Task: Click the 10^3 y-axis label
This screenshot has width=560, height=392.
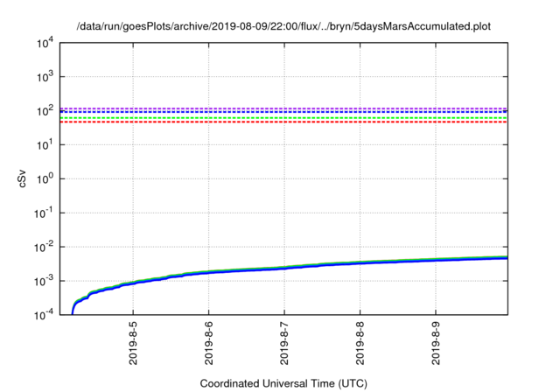Action: click(45, 76)
